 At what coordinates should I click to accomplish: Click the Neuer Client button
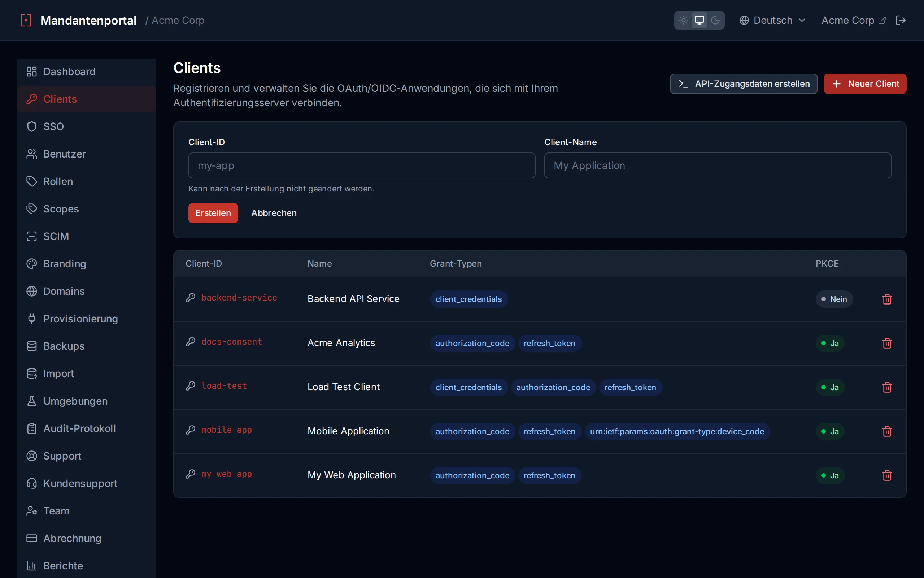pos(865,84)
